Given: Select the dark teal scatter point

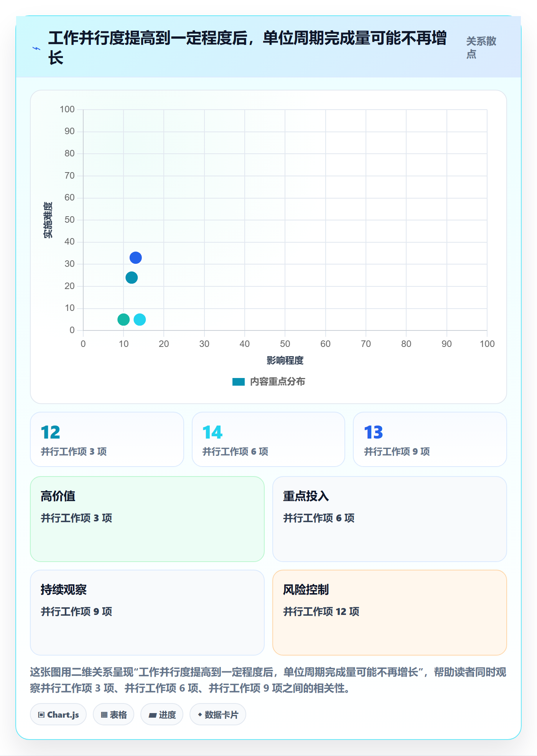Looking at the screenshot, I should (x=132, y=278).
